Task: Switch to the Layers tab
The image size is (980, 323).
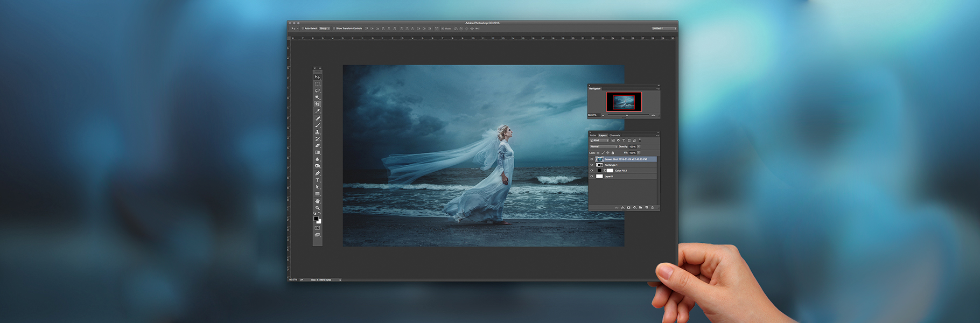Action: coord(603,136)
